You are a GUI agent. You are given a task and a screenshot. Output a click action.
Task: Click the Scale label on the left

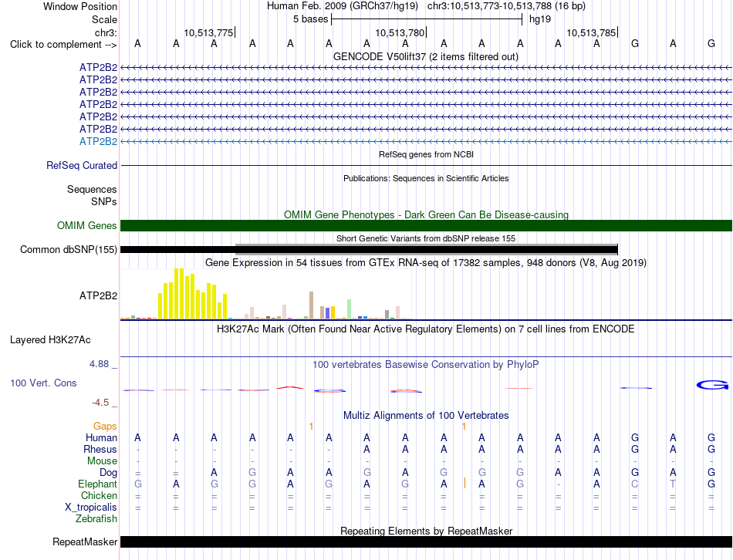104,19
